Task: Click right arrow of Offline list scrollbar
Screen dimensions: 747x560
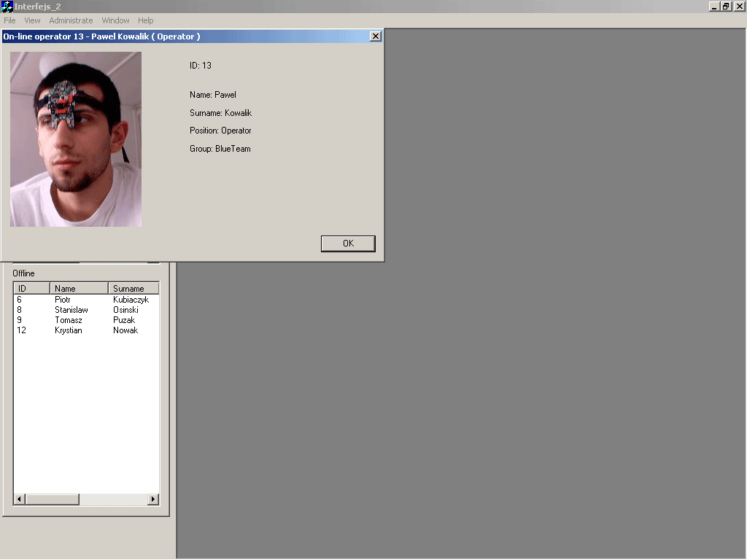Action: [153, 499]
